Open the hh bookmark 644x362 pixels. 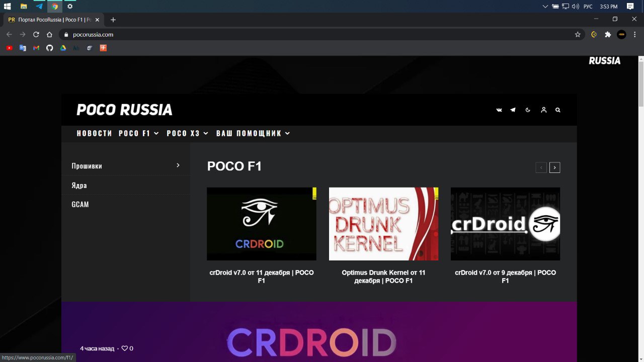coord(76,48)
